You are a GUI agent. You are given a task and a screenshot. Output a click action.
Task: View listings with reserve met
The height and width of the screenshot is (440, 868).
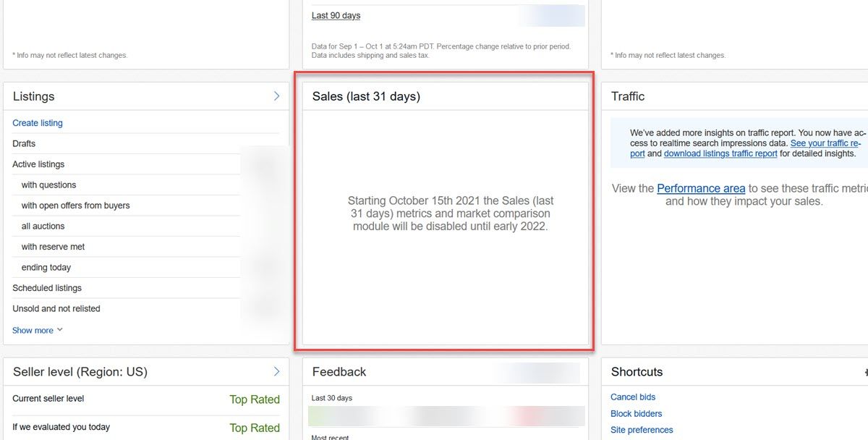coord(53,247)
